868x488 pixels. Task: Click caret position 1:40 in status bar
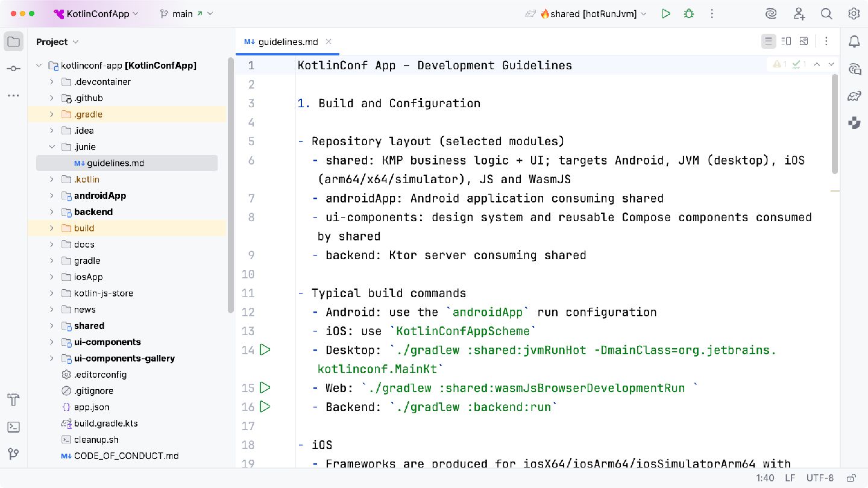[x=765, y=478]
